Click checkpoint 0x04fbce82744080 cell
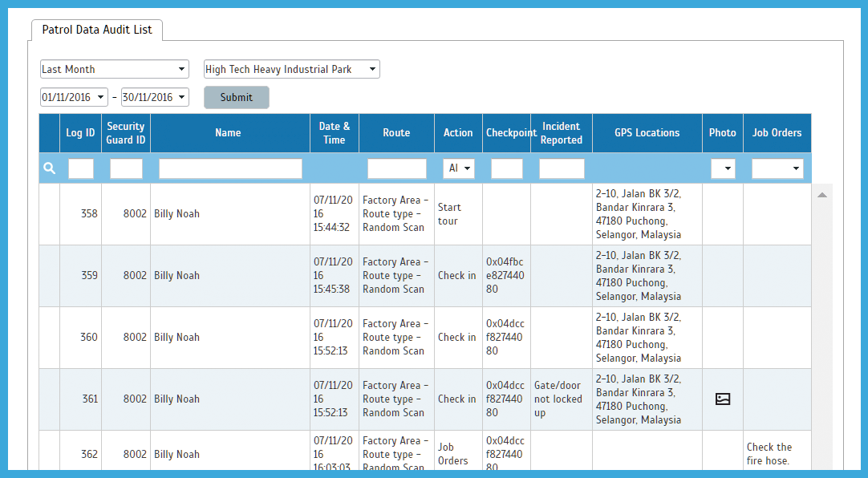The width and height of the screenshot is (868, 478). (506, 276)
